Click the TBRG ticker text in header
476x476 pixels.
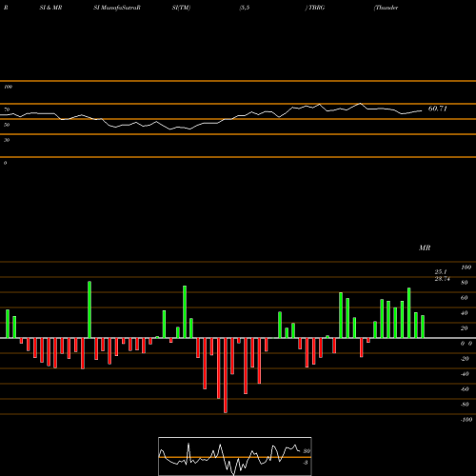[316, 8]
